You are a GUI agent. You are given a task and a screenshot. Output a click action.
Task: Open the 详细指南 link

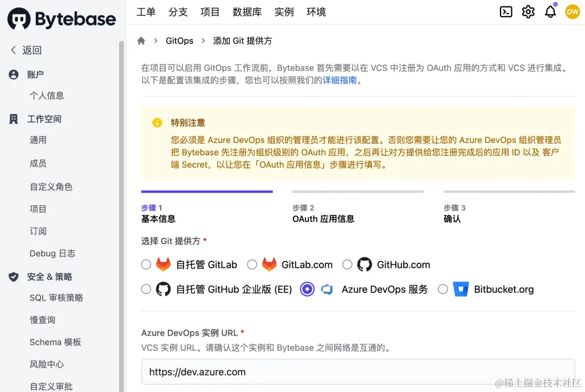[340, 80]
